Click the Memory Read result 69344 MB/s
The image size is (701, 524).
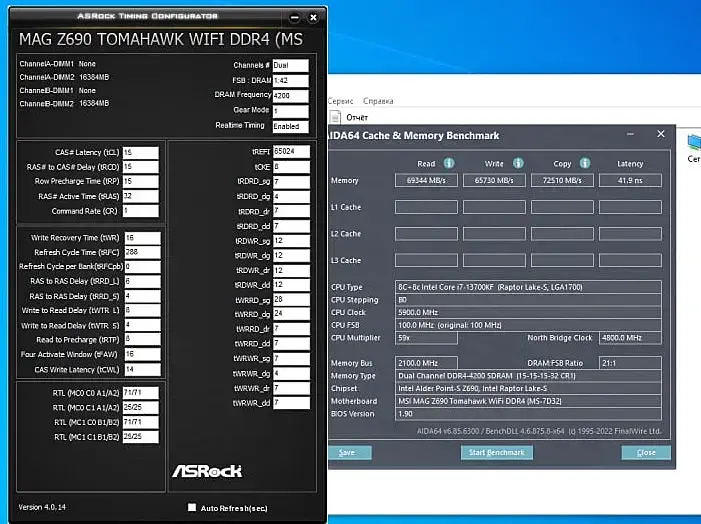pyautogui.click(x=426, y=181)
